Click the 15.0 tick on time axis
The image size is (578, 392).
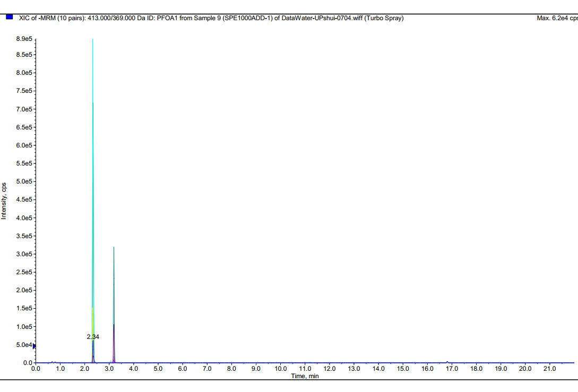[x=403, y=369]
